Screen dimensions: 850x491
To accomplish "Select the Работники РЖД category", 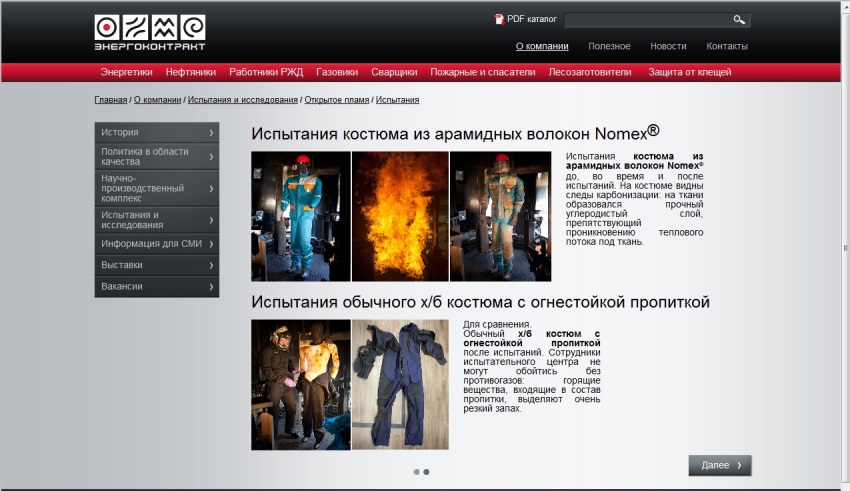I will pyautogui.click(x=266, y=72).
